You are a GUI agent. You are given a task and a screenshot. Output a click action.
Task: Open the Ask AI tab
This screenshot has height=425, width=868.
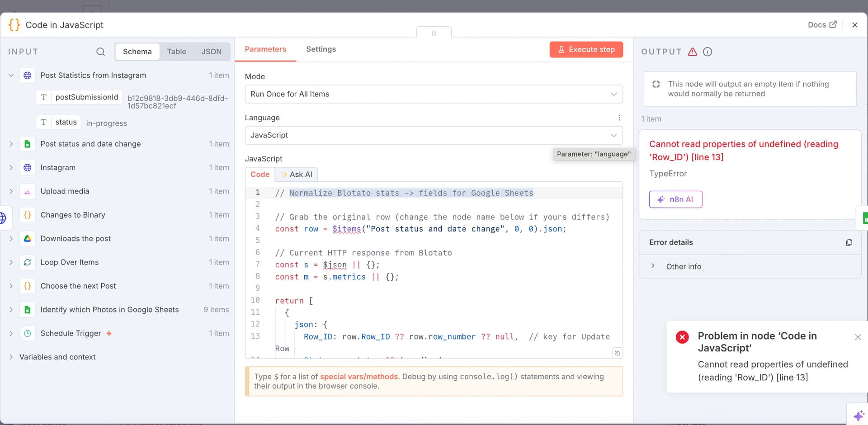[296, 175]
